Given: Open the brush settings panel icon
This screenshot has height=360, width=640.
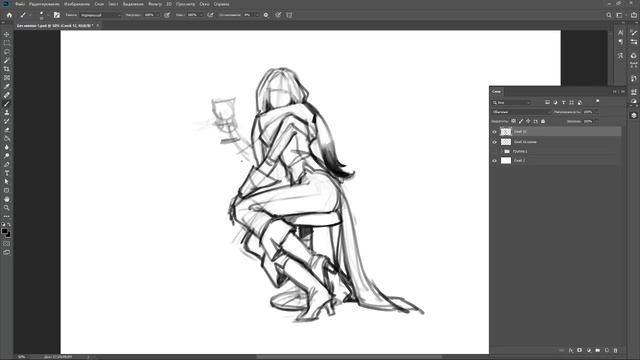Looking at the screenshot, I should pos(57,15).
